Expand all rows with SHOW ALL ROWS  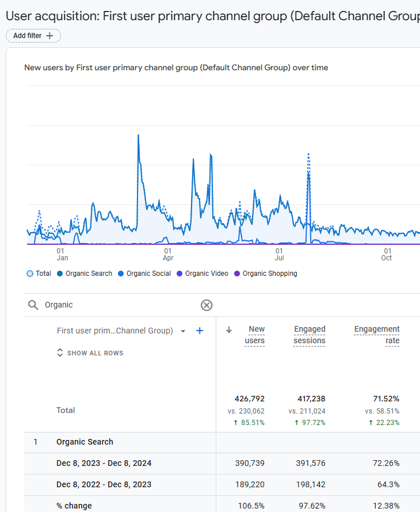(x=95, y=353)
